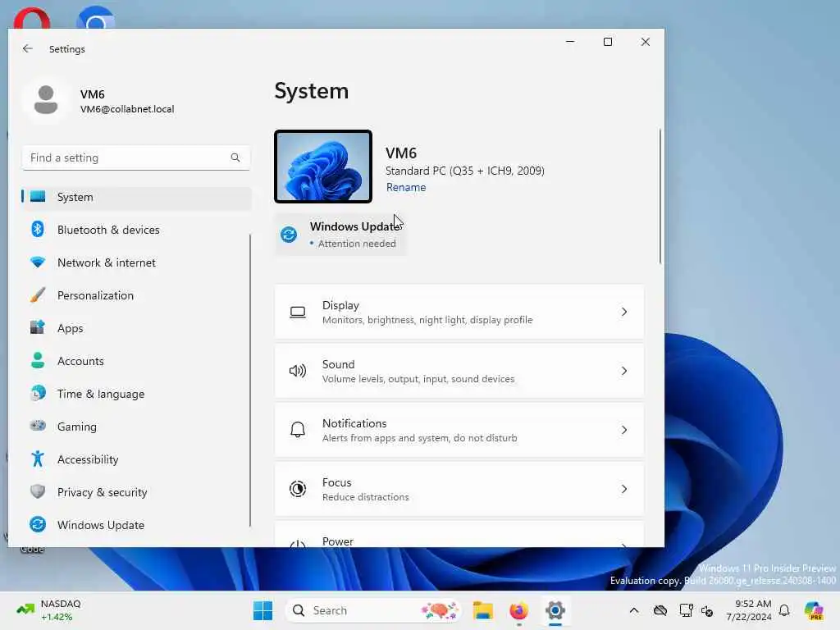
Task: Click the Apps icon in sidebar
Action: [38, 327]
